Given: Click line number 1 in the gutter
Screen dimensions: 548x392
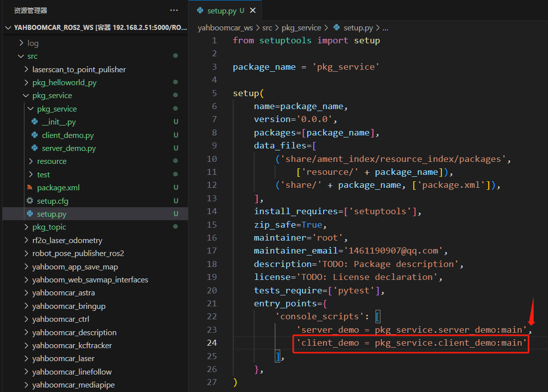Looking at the screenshot, I should tap(214, 40).
